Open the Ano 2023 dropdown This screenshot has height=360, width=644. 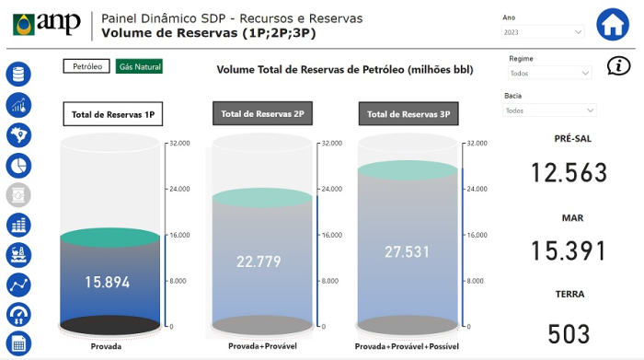pos(543,32)
